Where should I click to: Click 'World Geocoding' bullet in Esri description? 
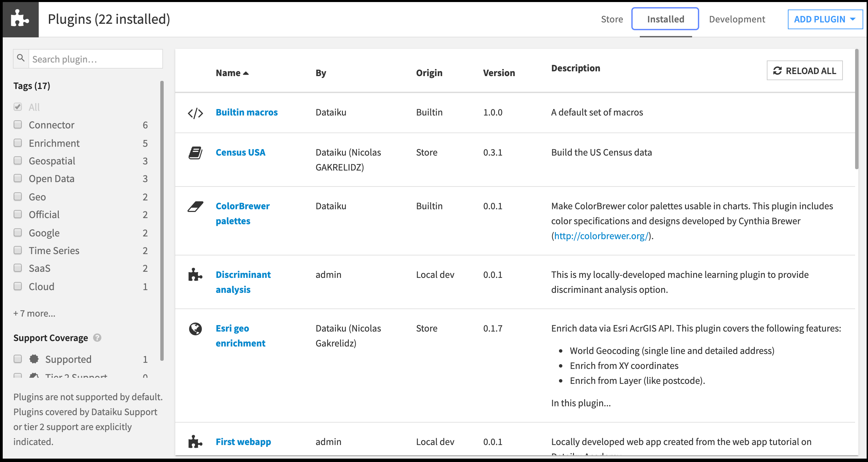(x=672, y=351)
